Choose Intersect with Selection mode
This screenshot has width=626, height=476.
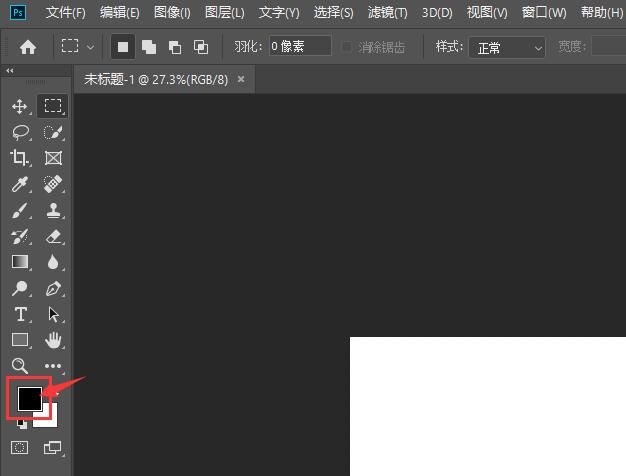(200, 47)
